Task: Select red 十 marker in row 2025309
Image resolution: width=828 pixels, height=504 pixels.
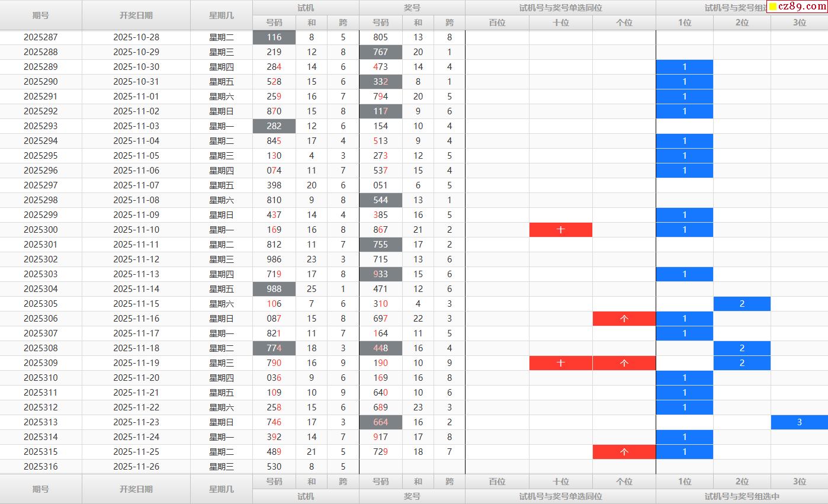Action: [560, 363]
